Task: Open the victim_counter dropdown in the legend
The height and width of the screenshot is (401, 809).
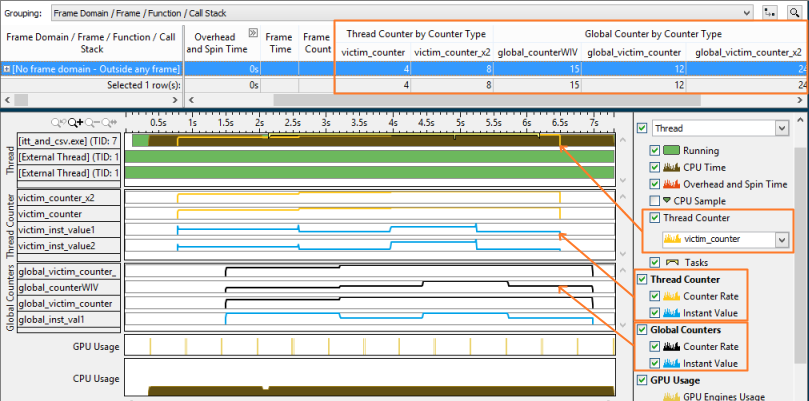Action: pos(725,239)
